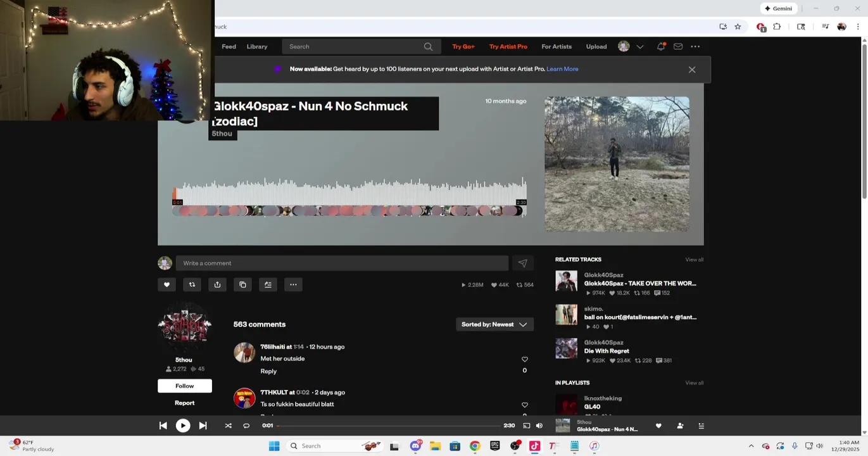Expand profile menu chevron next to avatar

pos(640,46)
